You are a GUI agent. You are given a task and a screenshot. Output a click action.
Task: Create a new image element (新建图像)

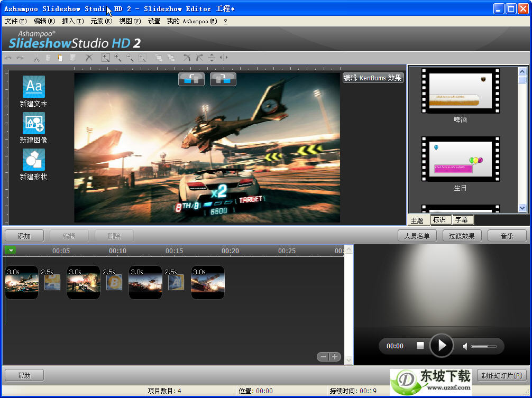[x=33, y=128]
